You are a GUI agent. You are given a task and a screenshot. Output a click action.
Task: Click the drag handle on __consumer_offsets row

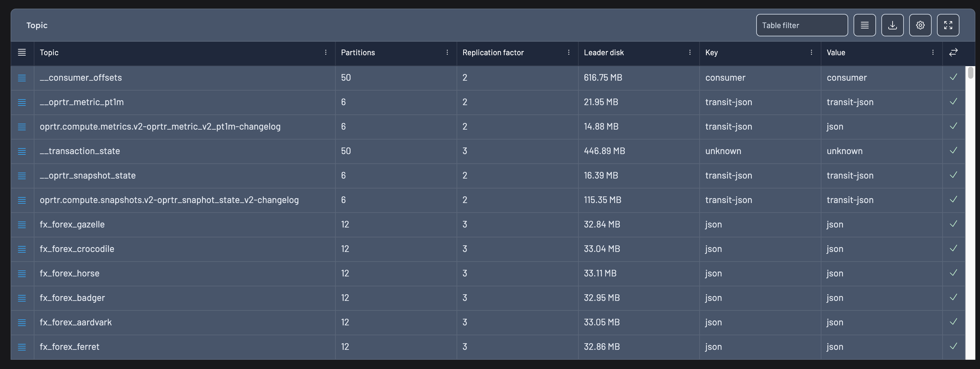click(x=22, y=78)
